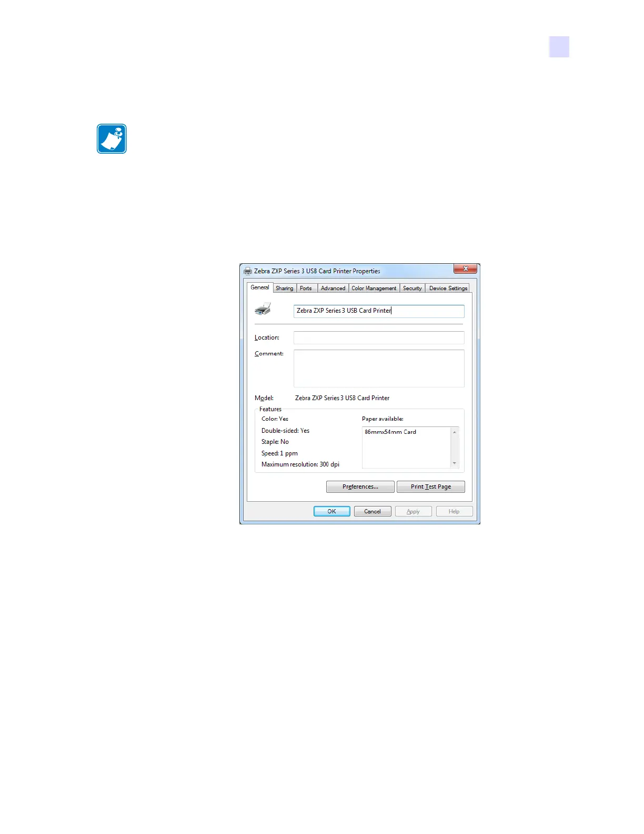Switch to the General tab
644x834 pixels.
point(260,287)
